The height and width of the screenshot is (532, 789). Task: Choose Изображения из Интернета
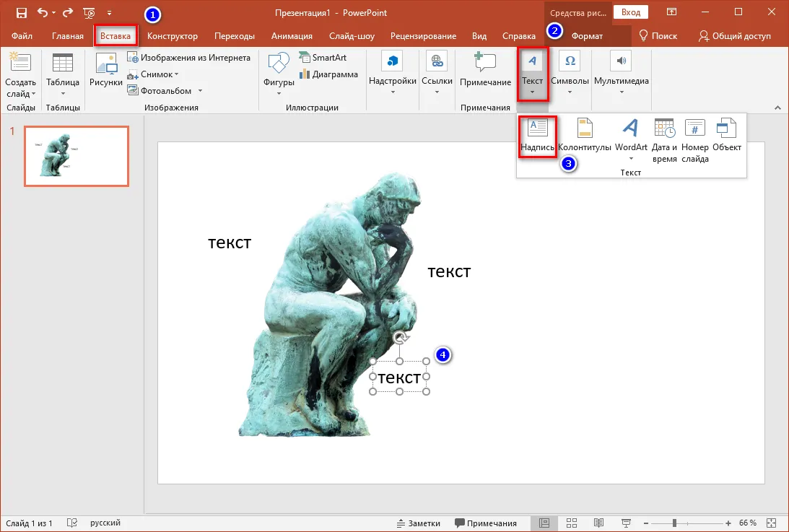click(x=188, y=57)
